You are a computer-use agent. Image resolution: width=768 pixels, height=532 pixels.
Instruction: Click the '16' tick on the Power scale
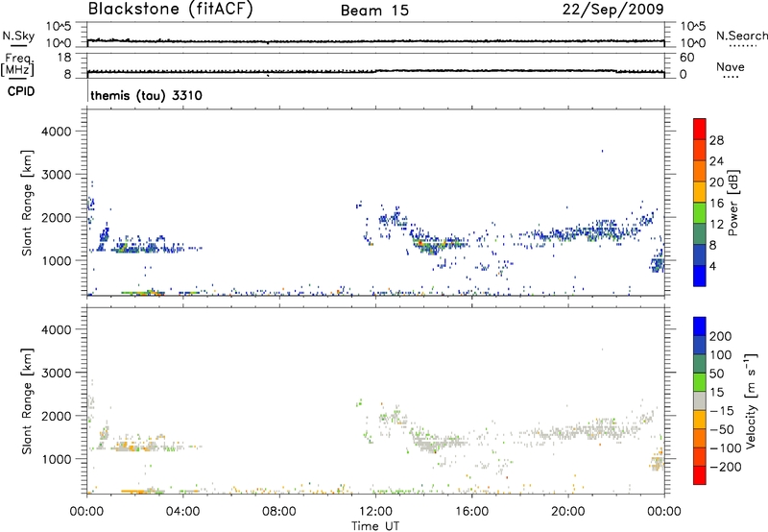click(716, 204)
